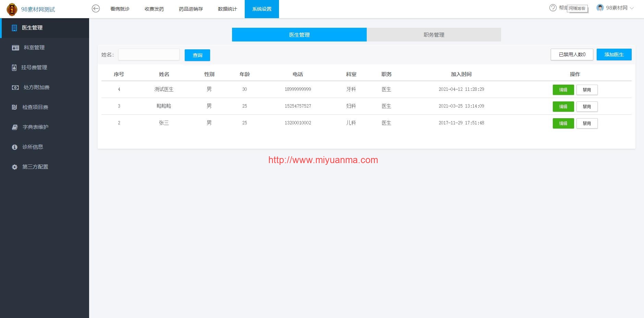This screenshot has height=318, width=644.
Task: Select 系统设置 in top navigation
Action: [262, 9]
